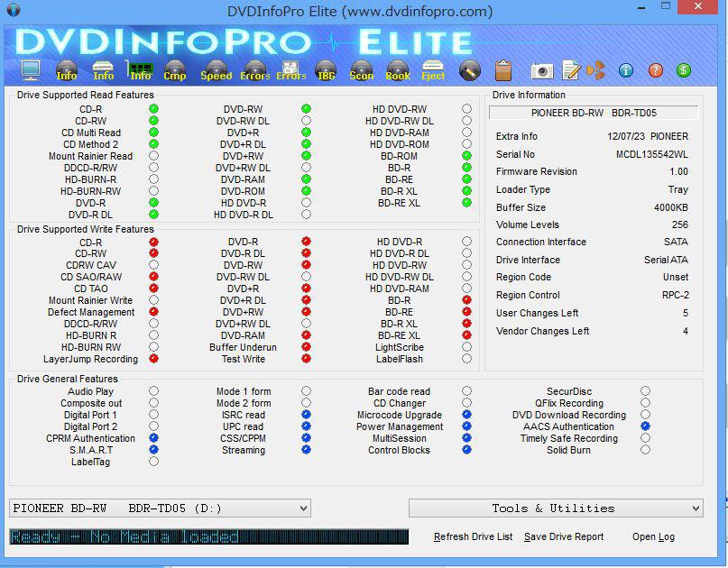Screen dimensions: 728x568
Task: Toggle S.M.A.R.T feature indicator
Action: click(153, 450)
